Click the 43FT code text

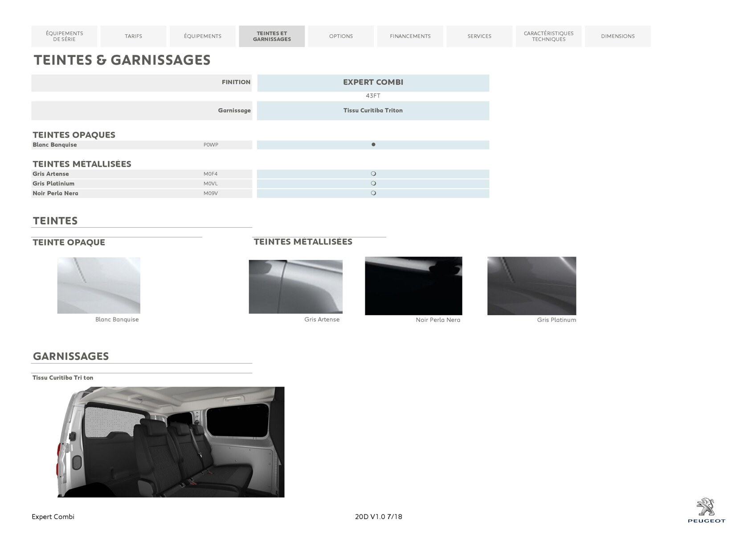(373, 96)
